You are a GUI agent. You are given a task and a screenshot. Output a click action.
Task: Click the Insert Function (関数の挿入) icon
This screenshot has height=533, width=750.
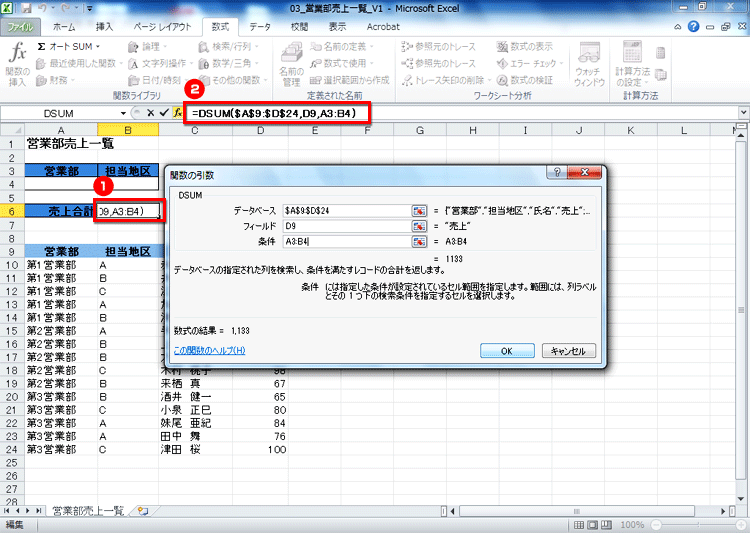click(17, 64)
